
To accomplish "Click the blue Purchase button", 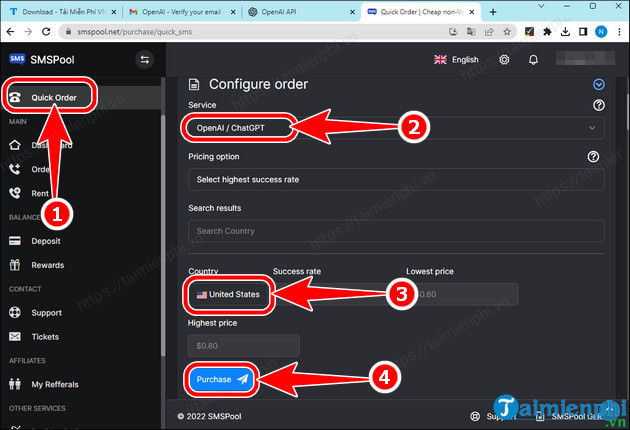I will (220, 379).
